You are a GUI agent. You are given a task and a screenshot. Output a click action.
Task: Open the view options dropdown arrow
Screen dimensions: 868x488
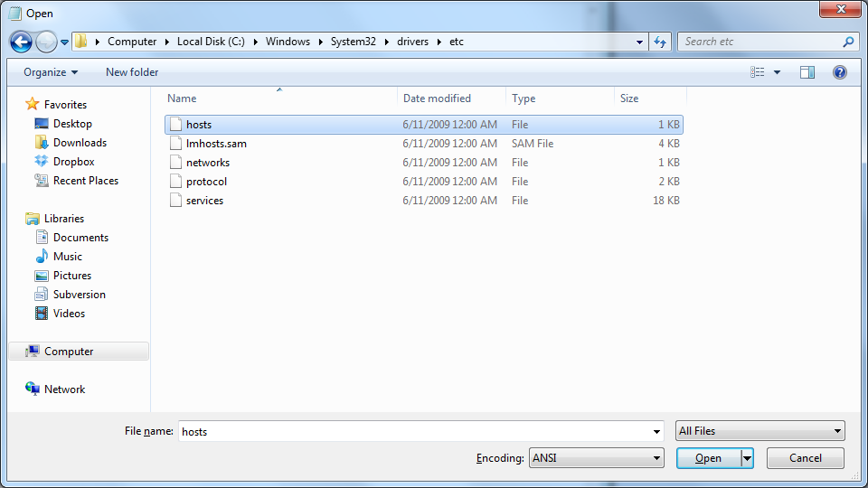point(777,72)
